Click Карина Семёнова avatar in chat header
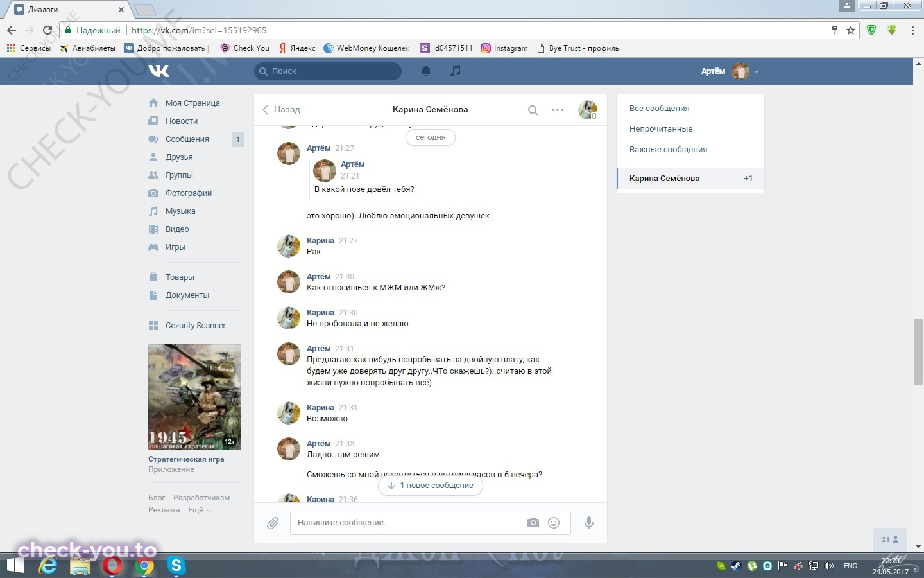This screenshot has width=924, height=578. (588, 110)
